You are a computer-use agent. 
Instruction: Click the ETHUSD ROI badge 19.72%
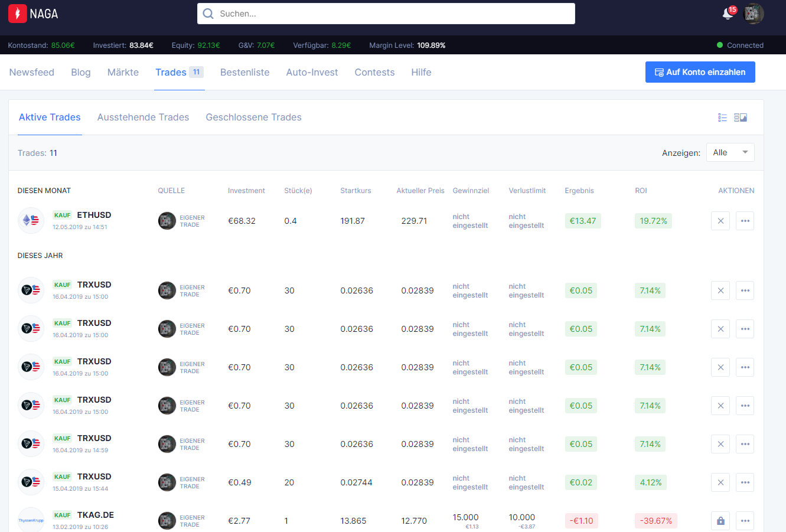(654, 221)
